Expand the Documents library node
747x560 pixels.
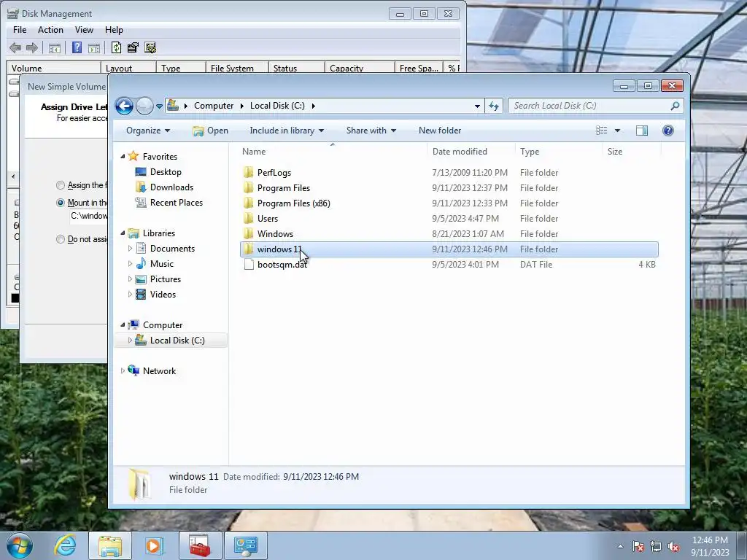[130, 248]
